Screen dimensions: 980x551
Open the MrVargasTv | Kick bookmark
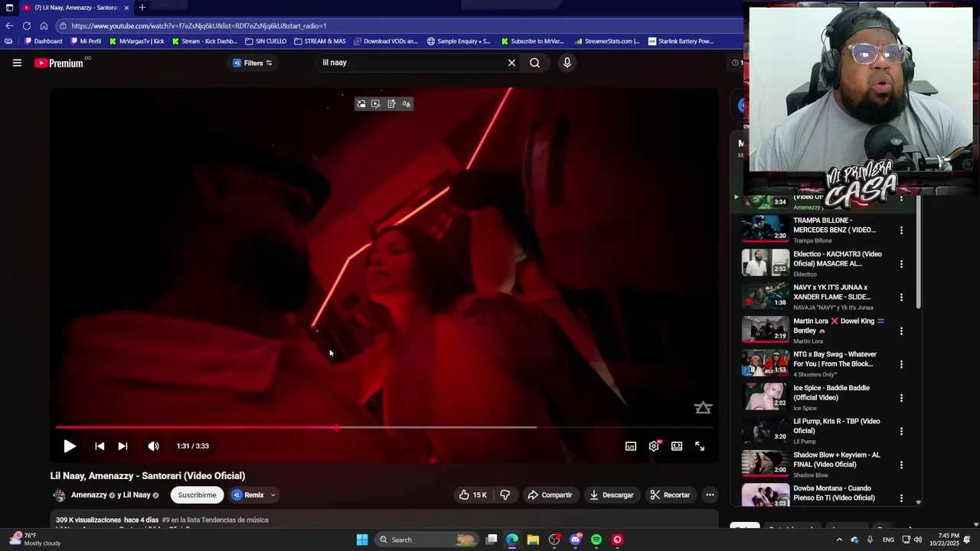point(137,41)
